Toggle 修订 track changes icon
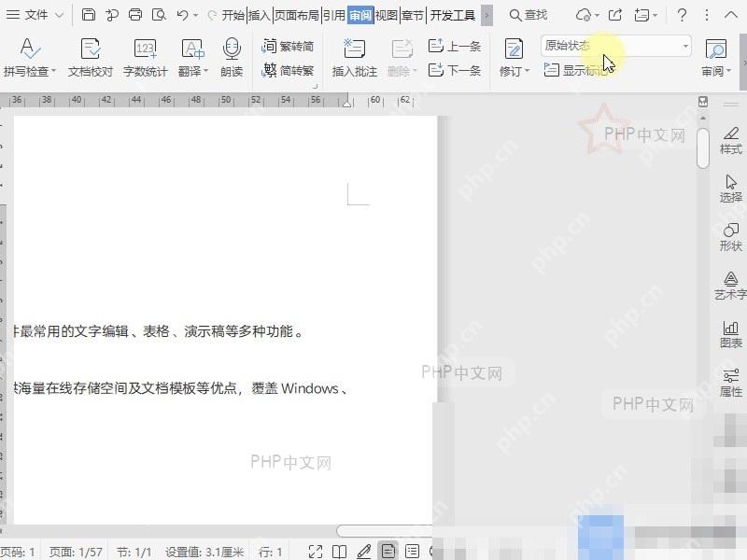 (514, 49)
